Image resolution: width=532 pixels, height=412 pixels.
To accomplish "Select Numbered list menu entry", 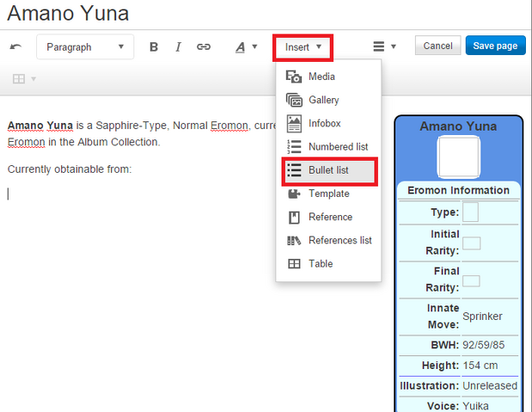I will point(328,147).
